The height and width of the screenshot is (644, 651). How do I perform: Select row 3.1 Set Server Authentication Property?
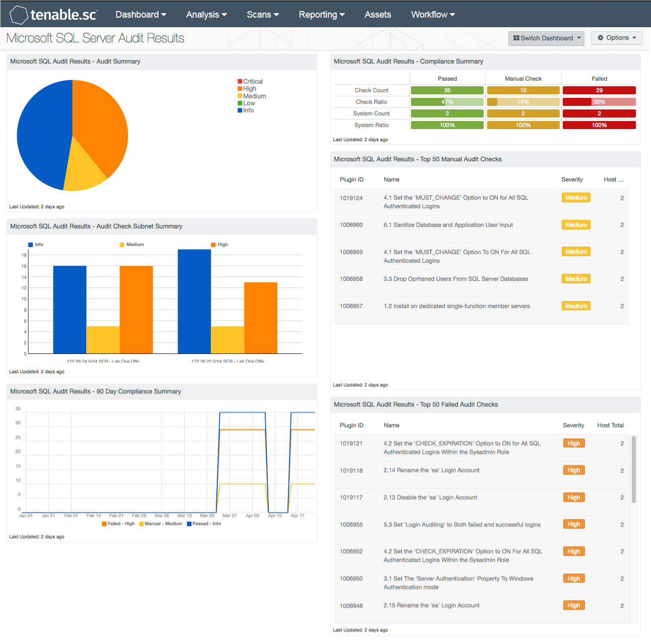coord(482,583)
